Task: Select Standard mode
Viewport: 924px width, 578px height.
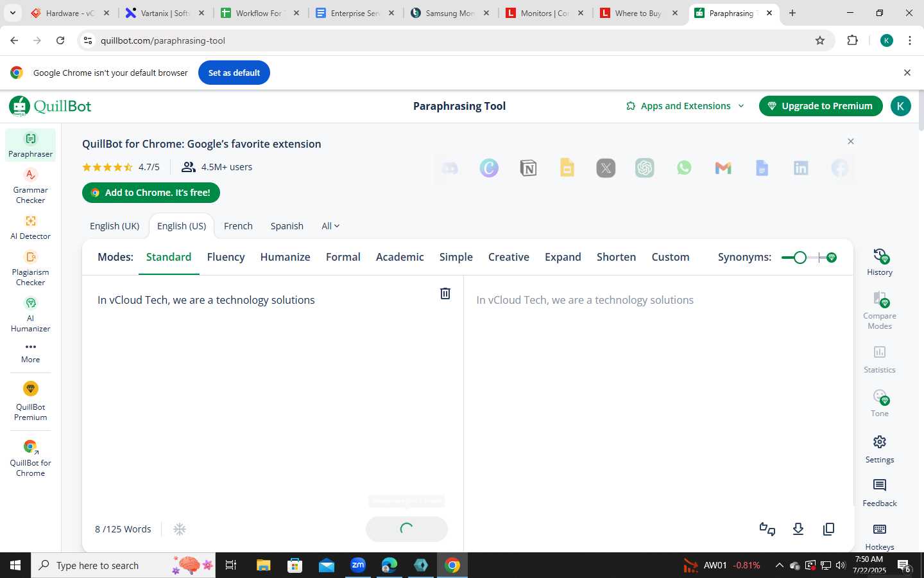Action: point(169,257)
